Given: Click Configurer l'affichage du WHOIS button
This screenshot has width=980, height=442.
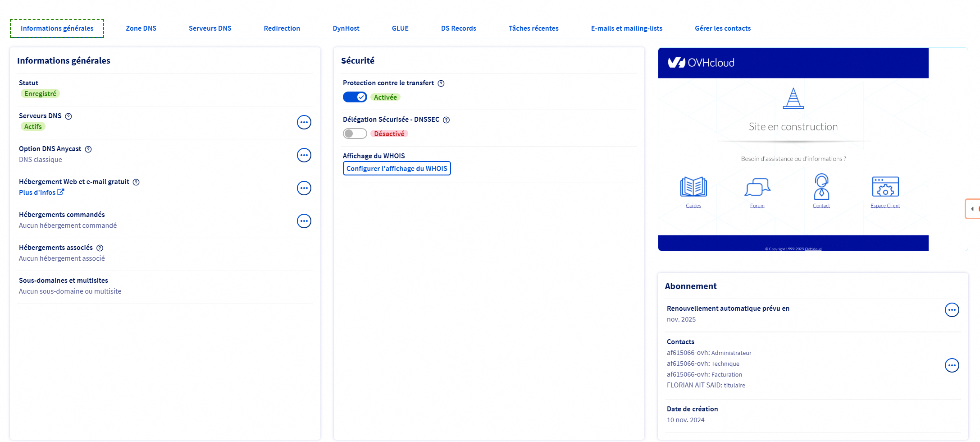Looking at the screenshot, I should 397,168.
